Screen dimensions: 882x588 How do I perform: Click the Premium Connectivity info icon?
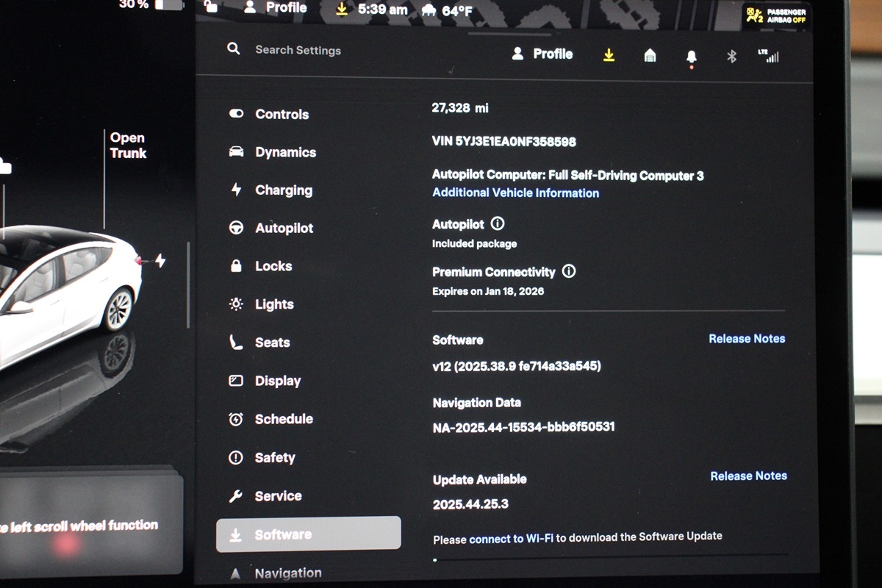(568, 271)
